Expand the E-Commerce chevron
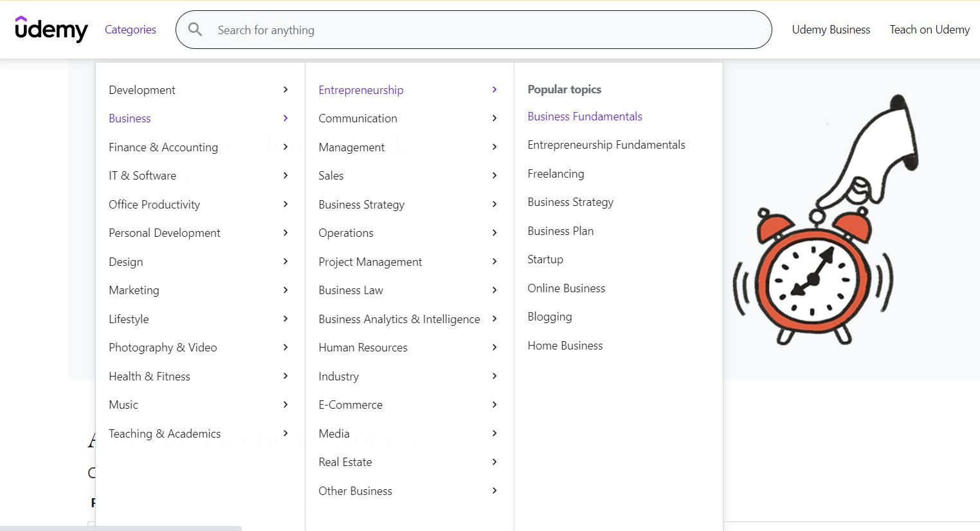This screenshot has width=980, height=531. pos(495,404)
